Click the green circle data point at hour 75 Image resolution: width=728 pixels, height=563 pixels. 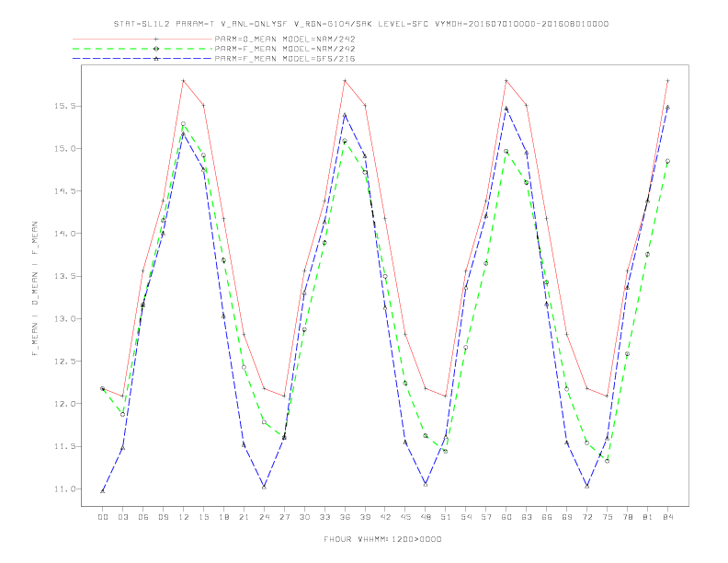click(x=608, y=461)
